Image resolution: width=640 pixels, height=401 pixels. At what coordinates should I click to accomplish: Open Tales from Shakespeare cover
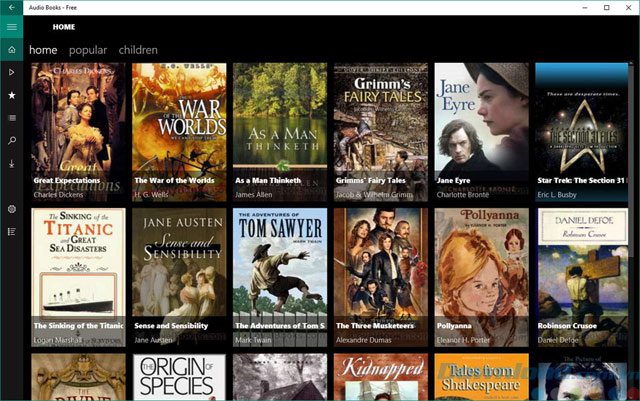pyautogui.click(x=482, y=377)
